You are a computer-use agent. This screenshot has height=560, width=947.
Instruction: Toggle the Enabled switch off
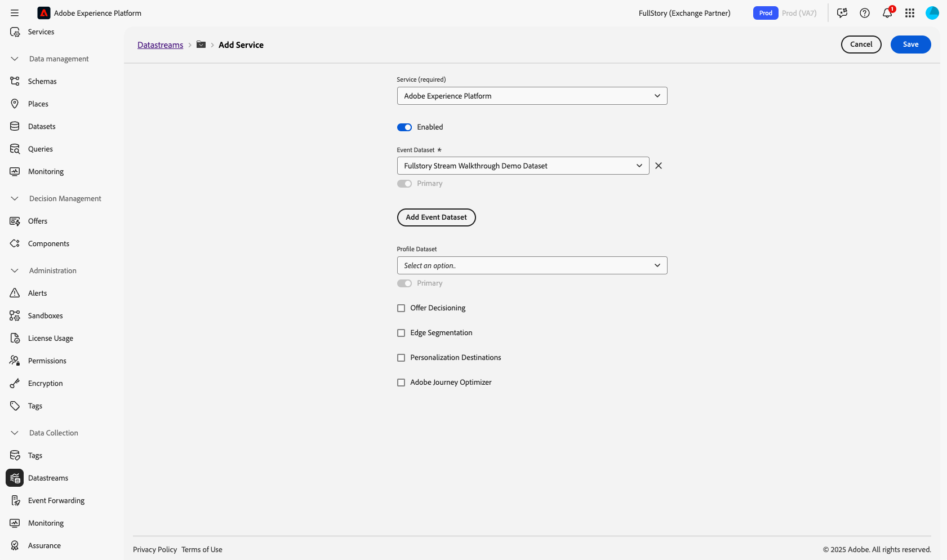[404, 127]
